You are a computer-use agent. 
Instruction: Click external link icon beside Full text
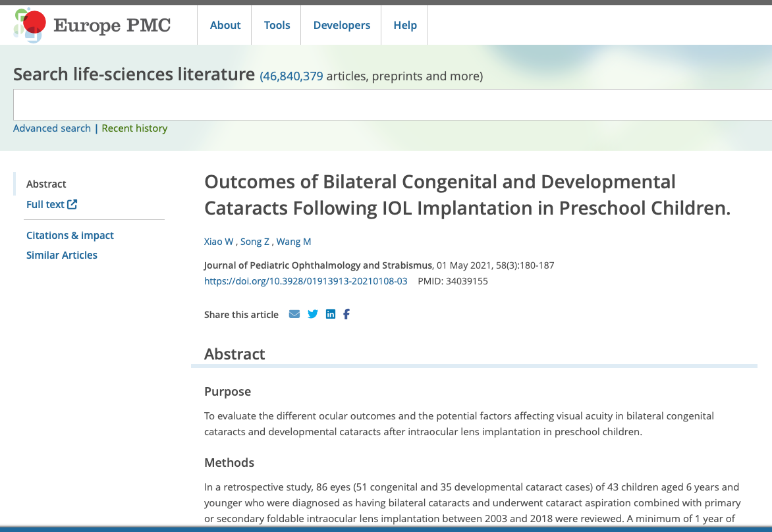(72, 204)
